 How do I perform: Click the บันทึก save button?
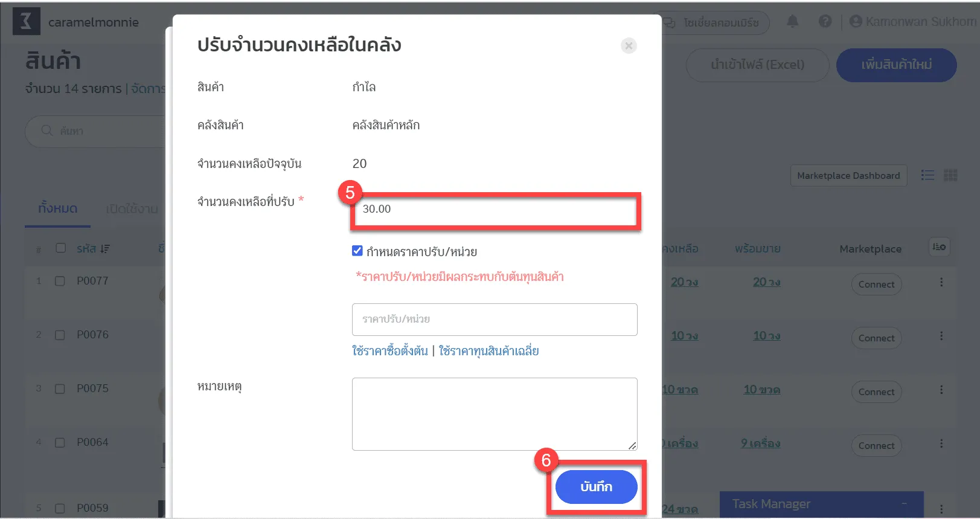click(x=596, y=487)
